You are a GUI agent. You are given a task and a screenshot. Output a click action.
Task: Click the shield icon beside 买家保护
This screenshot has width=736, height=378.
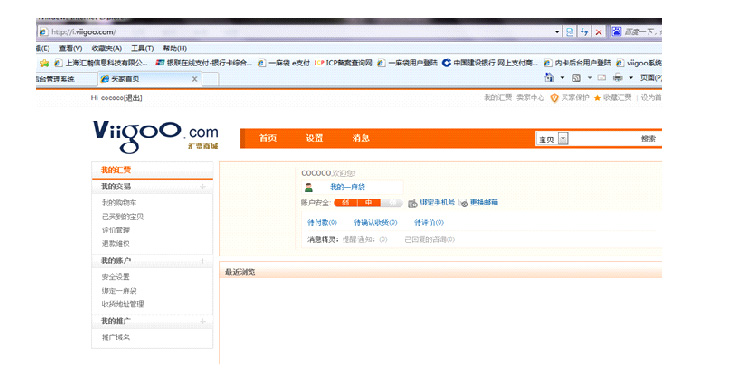554,98
